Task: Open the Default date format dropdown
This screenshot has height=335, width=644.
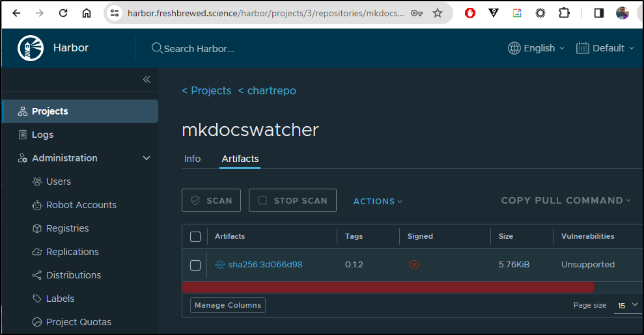Action: pos(606,48)
